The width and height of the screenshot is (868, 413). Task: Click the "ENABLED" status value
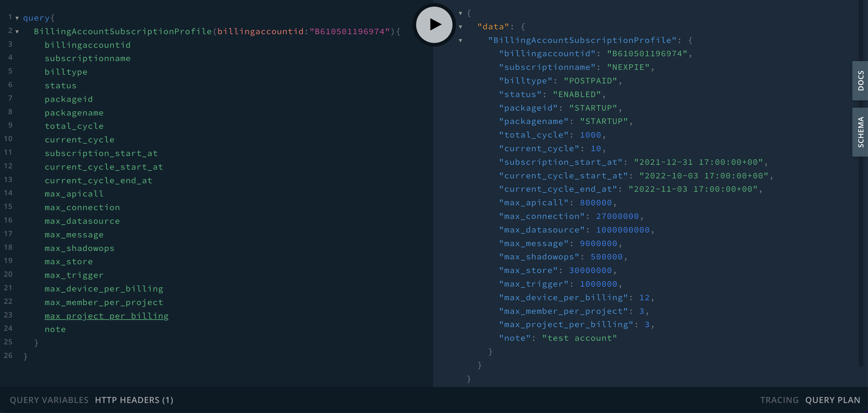(x=577, y=94)
